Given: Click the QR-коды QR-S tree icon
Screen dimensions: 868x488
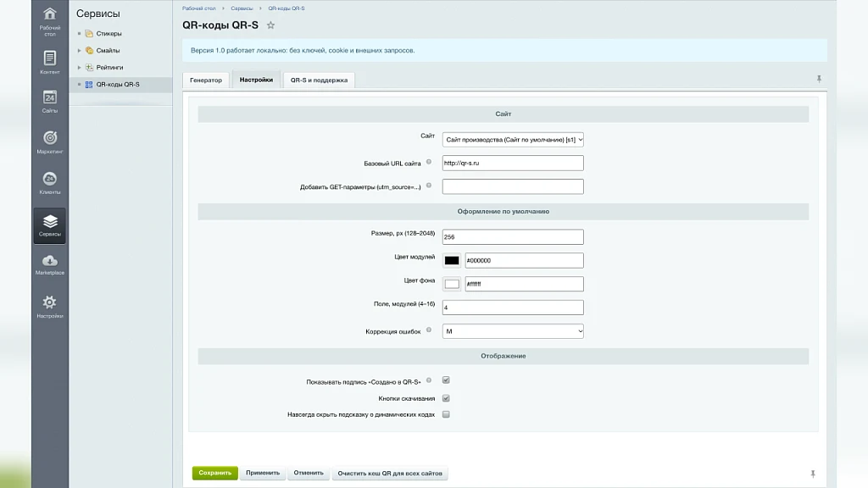Looking at the screenshot, I should pos(89,85).
